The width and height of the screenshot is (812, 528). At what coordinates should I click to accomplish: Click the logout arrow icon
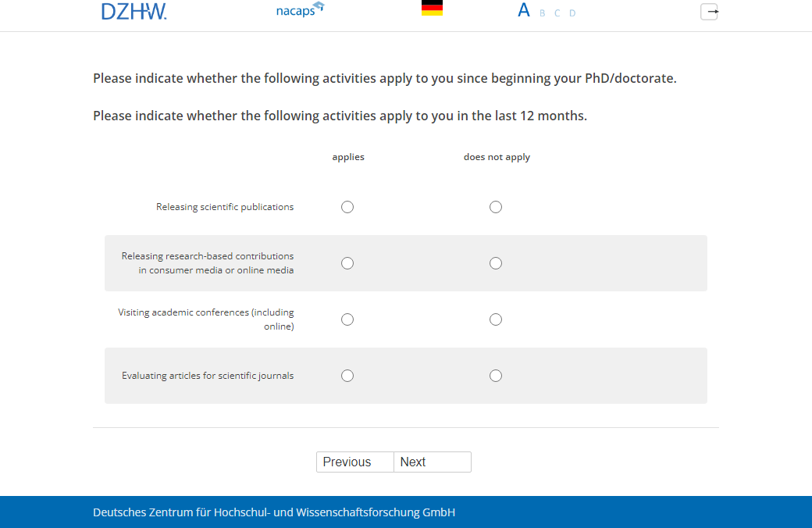pyautogui.click(x=709, y=12)
